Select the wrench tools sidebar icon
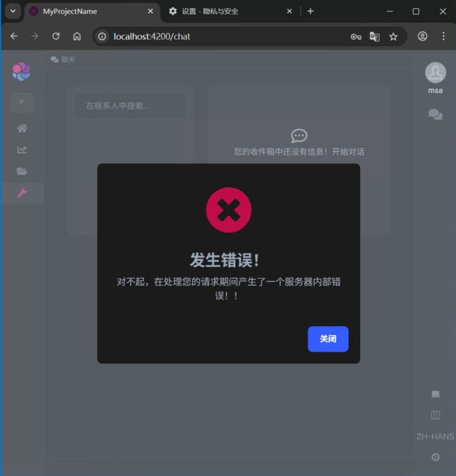This screenshot has width=456, height=476. click(22, 193)
